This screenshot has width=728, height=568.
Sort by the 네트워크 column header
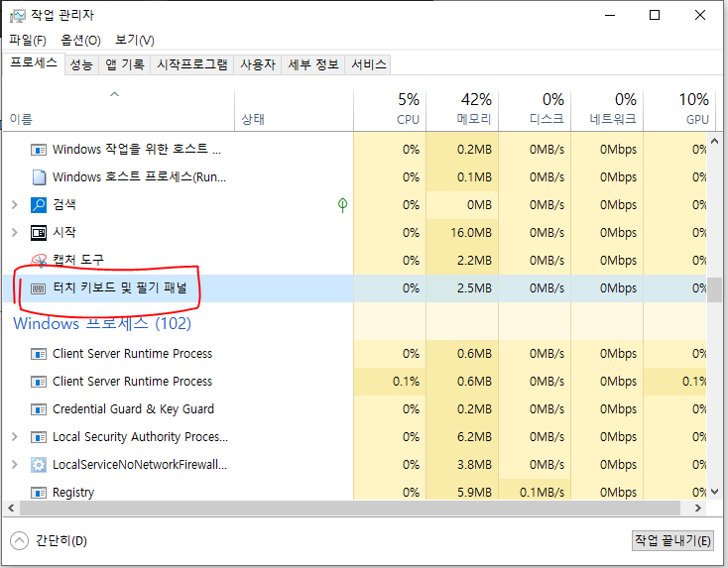click(x=607, y=110)
